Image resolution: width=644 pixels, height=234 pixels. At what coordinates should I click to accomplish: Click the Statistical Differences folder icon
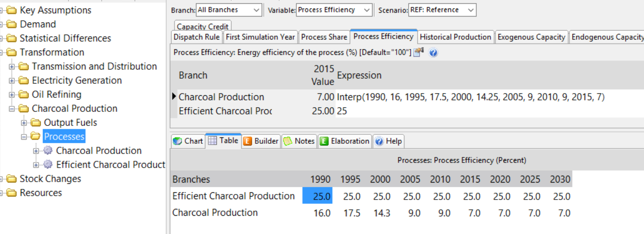click(12, 38)
